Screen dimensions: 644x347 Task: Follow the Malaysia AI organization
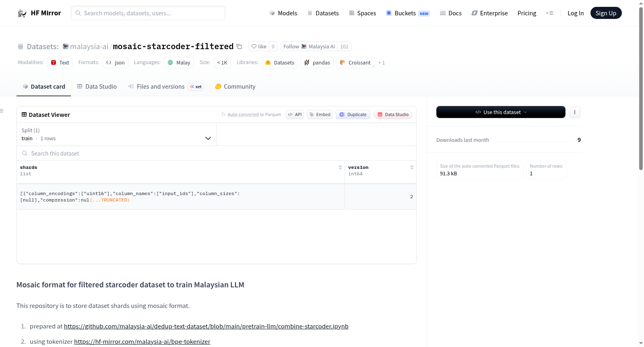click(x=309, y=46)
